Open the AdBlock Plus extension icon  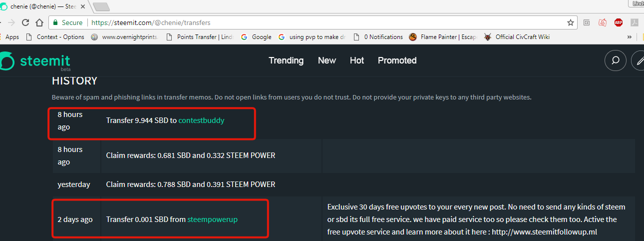[619, 22]
